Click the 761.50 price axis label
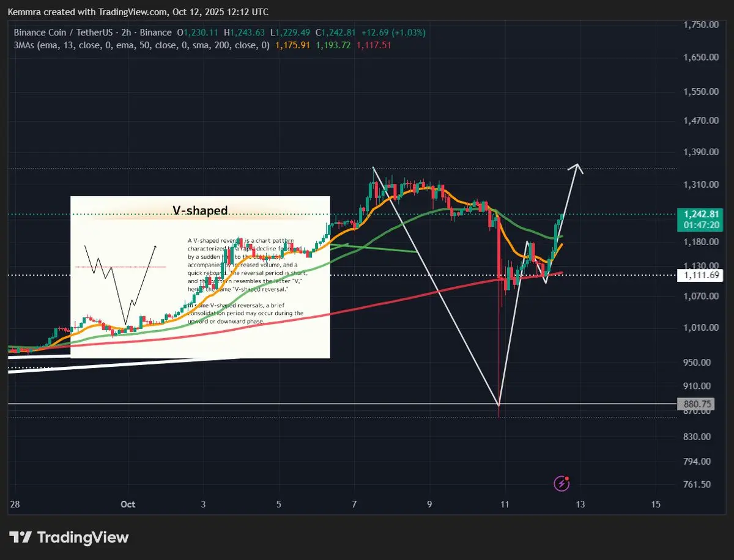734x560 pixels. pos(698,484)
